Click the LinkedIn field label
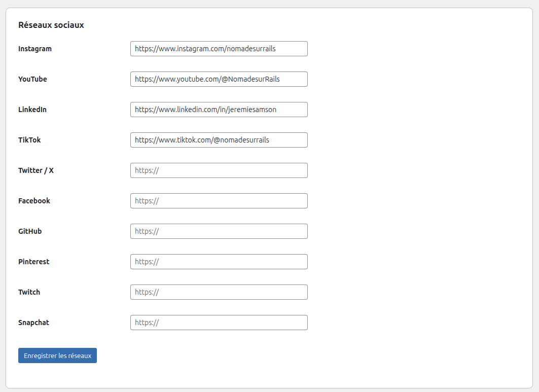Image resolution: width=539 pixels, height=392 pixels. click(x=32, y=110)
